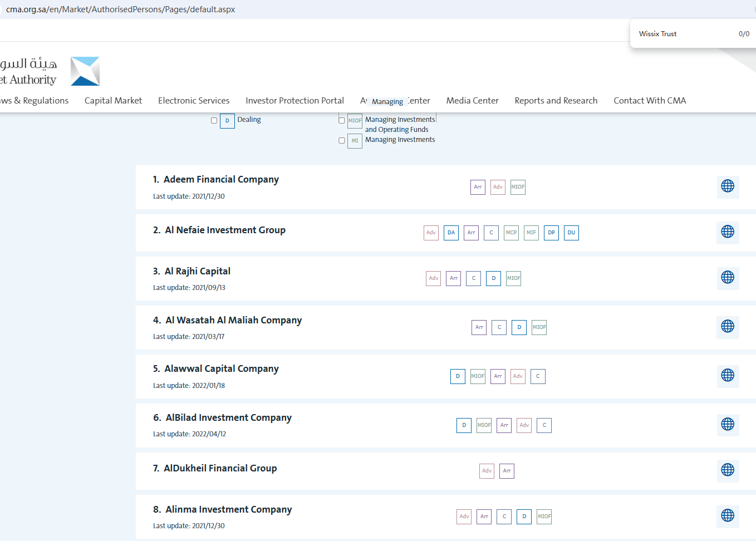Viewport: 756px width, 541px height.
Task: Open the Al Wasatah Al Maliah Company link
Action: tap(233, 320)
